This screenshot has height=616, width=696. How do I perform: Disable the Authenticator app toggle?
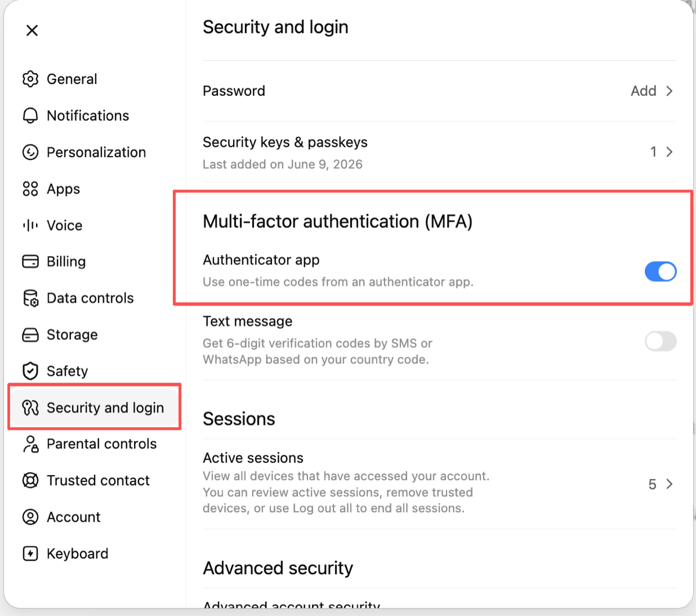click(661, 271)
